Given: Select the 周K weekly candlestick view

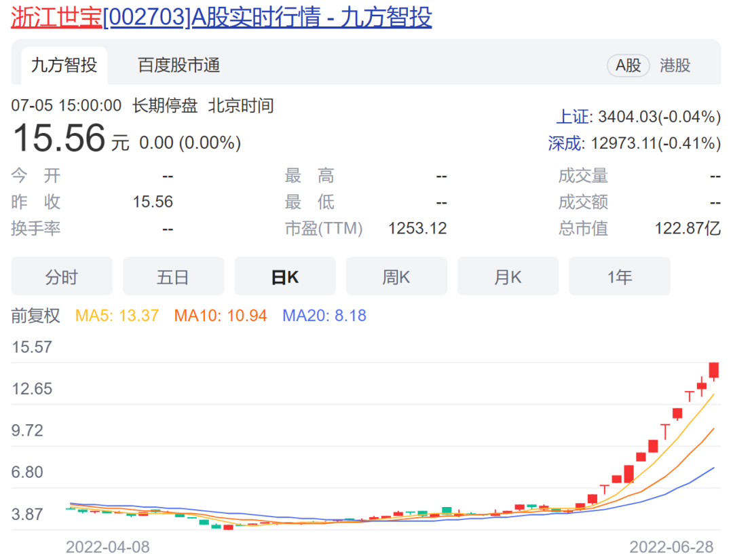Looking at the screenshot, I should 396,277.
